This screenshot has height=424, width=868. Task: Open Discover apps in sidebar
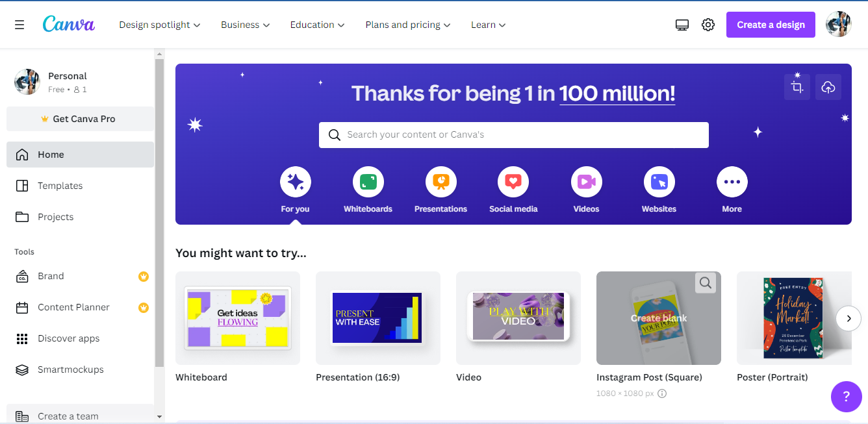tap(80, 339)
